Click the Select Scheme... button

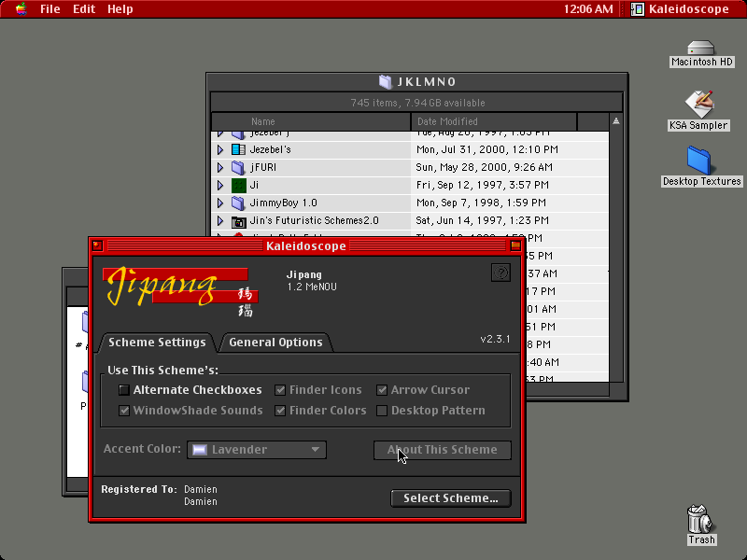pyautogui.click(x=451, y=498)
